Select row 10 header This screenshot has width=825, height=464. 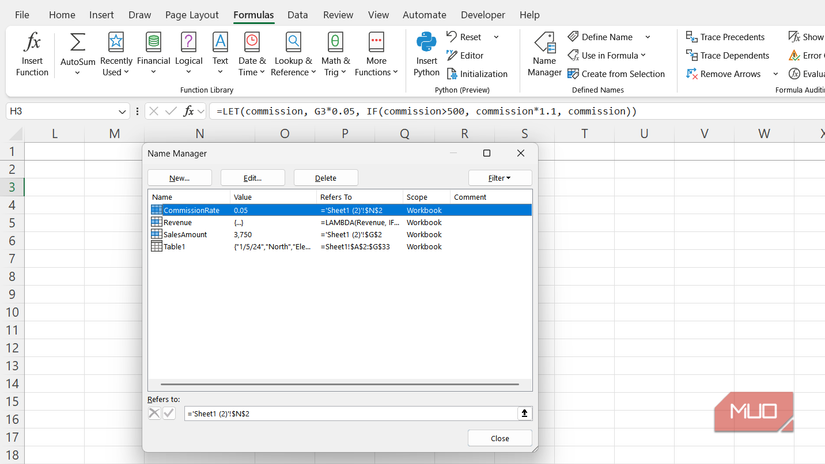point(12,312)
